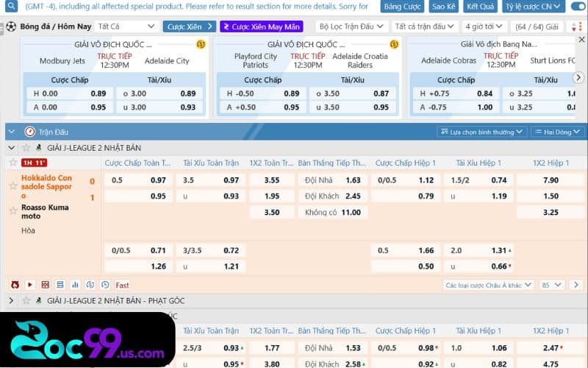The width and height of the screenshot is (588, 368).
Task: Open Tất cả trận đấu dropdown
Action: point(424,26)
